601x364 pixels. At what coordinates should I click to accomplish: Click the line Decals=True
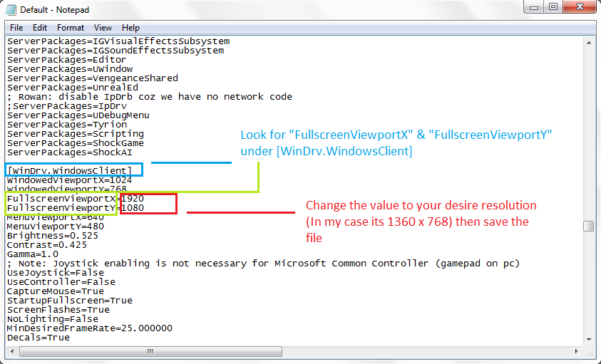pos(38,338)
